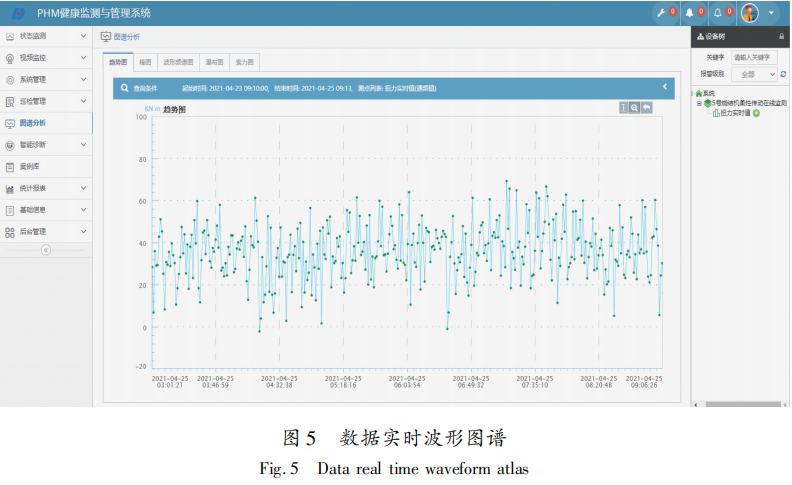Click the refresh icon beside 报警级别
The height and width of the screenshot is (485, 792).
[782, 74]
